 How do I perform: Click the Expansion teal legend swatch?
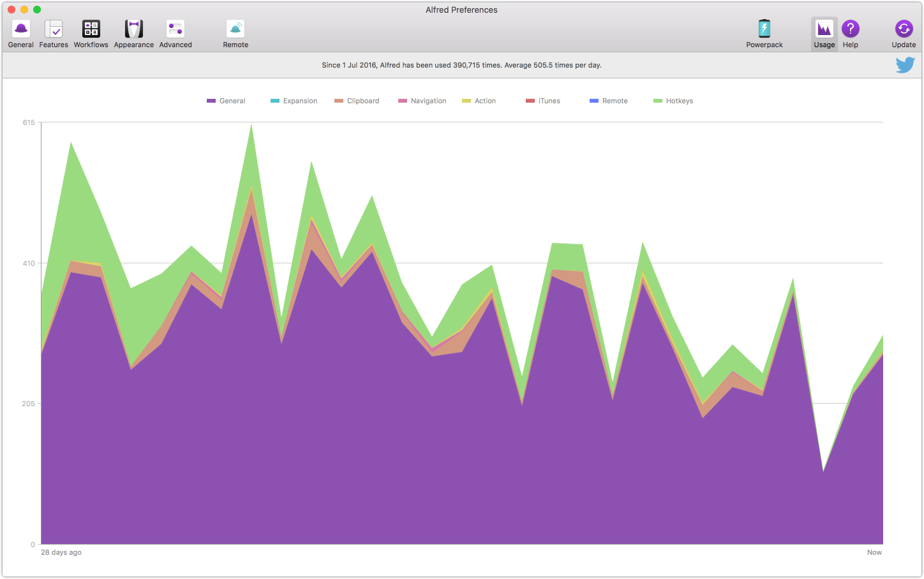[275, 101]
